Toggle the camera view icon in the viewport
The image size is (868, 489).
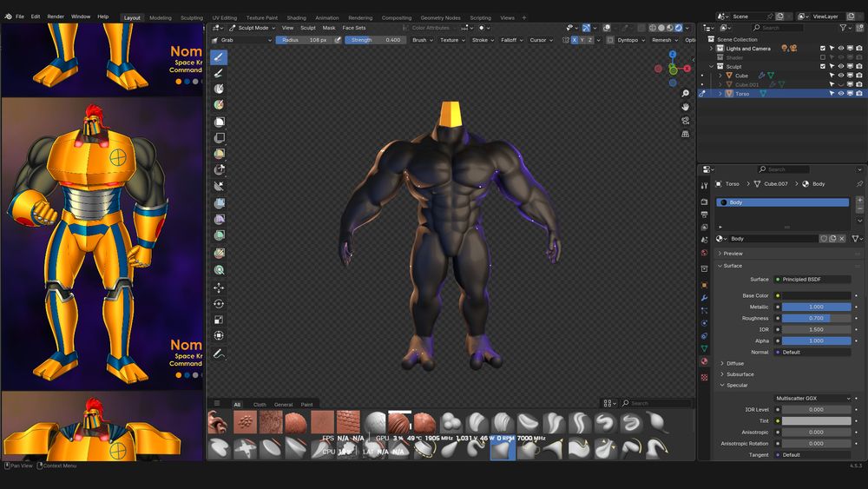coord(686,121)
